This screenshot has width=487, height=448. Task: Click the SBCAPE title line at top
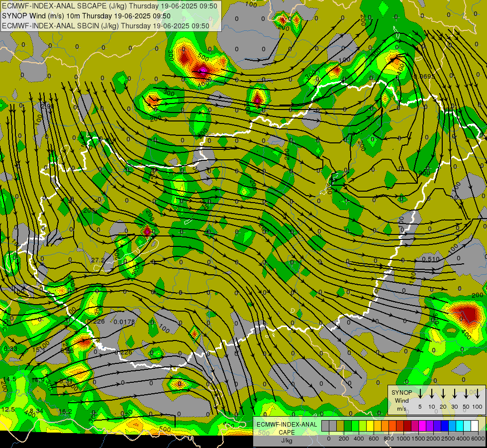tap(109, 6)
